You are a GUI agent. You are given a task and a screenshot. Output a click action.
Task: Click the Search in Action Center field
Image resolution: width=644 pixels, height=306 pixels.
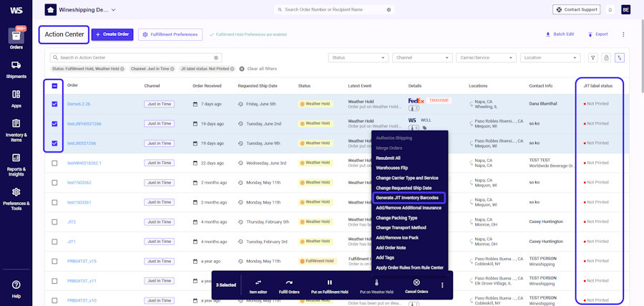(x=135, y=58)
